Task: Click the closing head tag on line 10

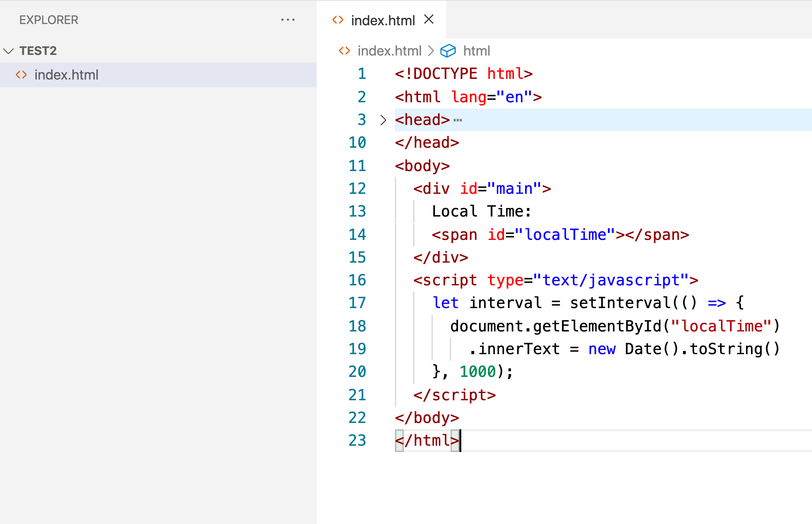Action: (x=427, y=143)
